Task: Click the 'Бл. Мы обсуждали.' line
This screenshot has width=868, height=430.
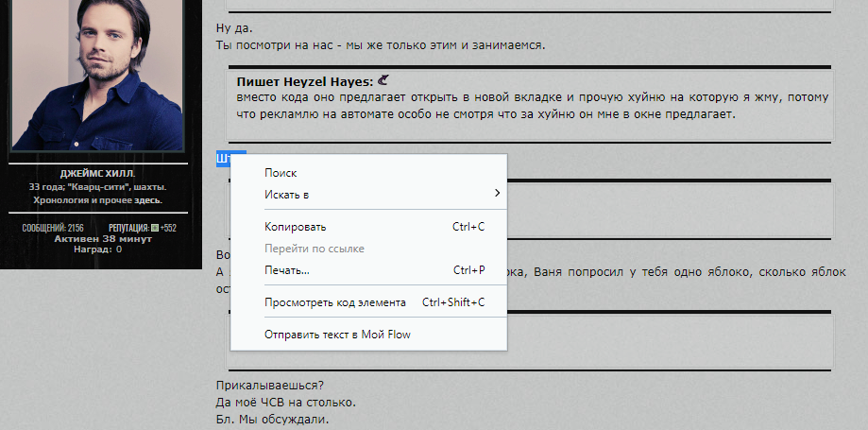Action: click(x=272, y=420)
